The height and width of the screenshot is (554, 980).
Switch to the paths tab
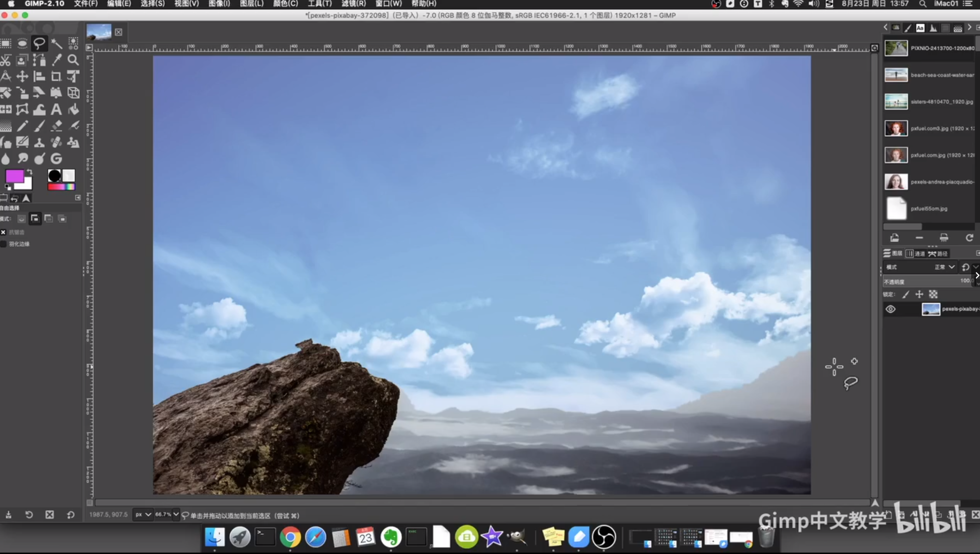click(x=938, y=254)
